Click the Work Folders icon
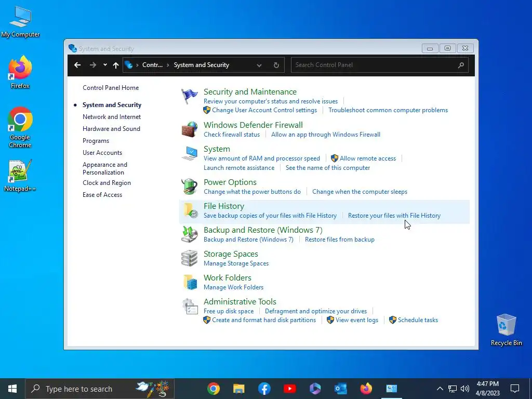 coord(190,282)
